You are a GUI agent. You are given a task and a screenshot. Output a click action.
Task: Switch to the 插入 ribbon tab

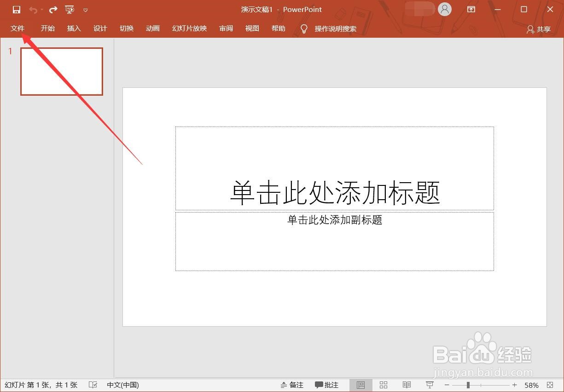74,29
